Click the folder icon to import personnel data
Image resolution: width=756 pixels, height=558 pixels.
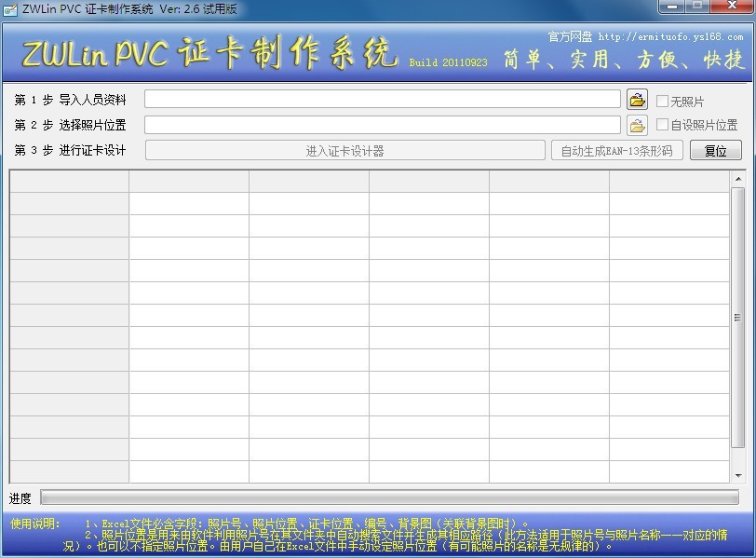[x=637, y=100]
